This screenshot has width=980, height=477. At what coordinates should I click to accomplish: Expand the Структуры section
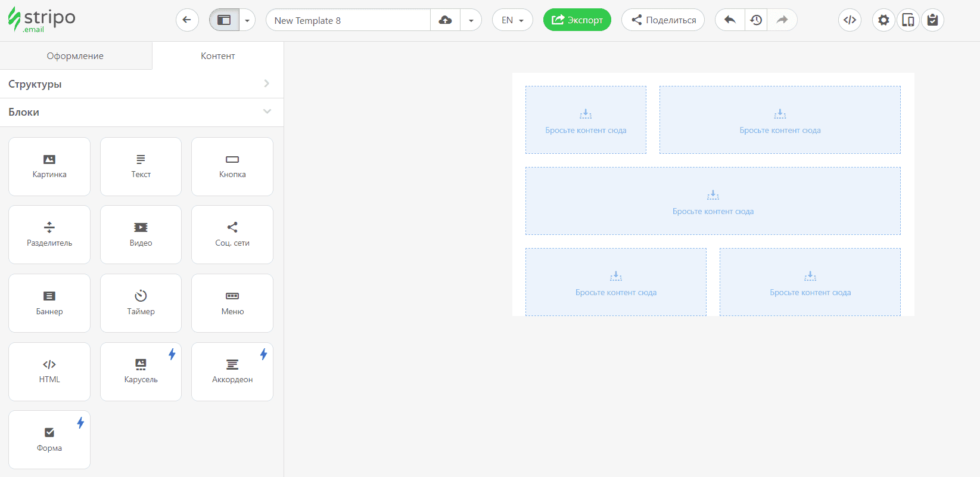click(x=142, y=84)
